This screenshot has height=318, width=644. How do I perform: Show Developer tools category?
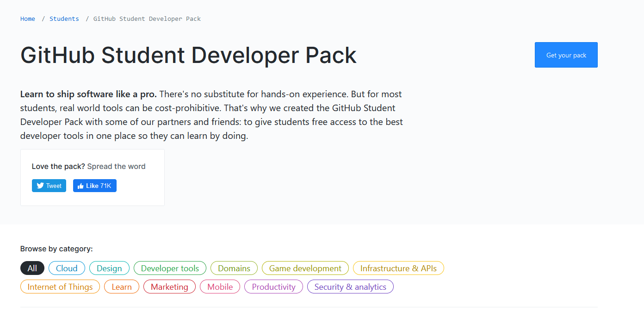point(170,268)
